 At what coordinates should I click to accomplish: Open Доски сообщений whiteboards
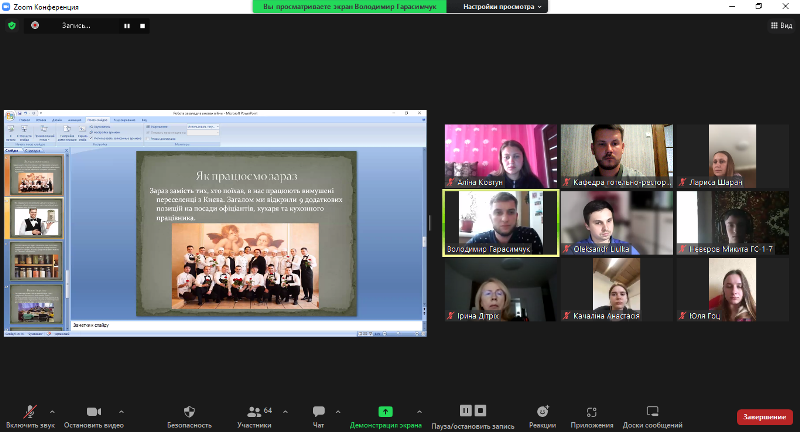[x=652, y=416]
